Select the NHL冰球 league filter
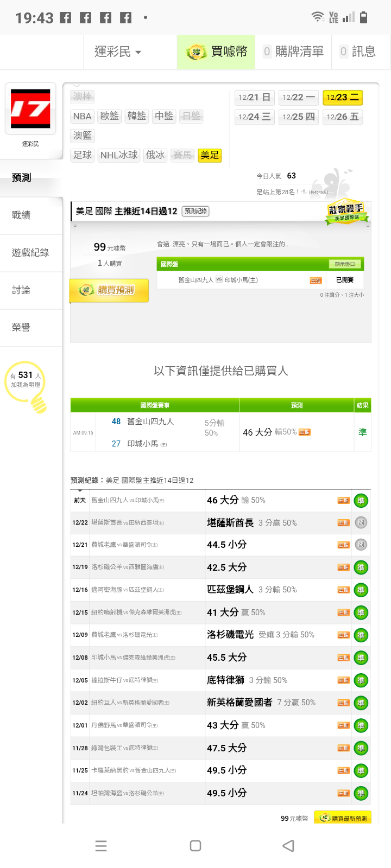This screenshot has width=391, height=868. pos(119,155)
